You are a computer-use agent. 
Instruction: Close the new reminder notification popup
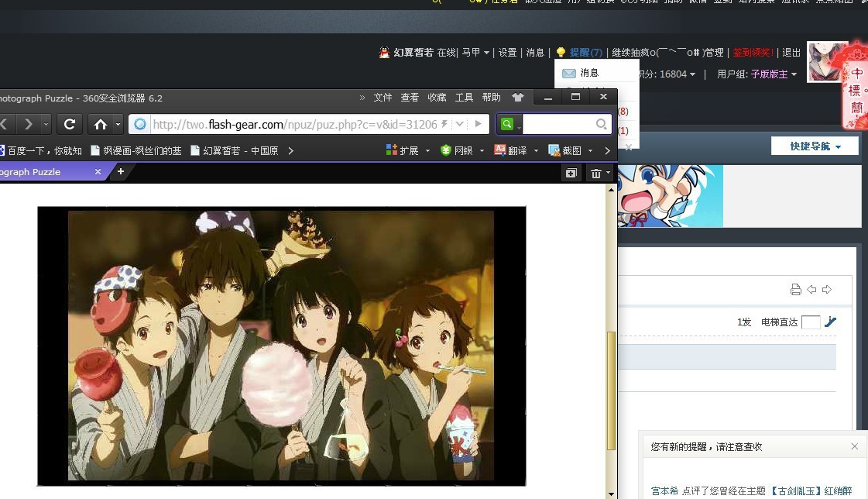(854, 446)
